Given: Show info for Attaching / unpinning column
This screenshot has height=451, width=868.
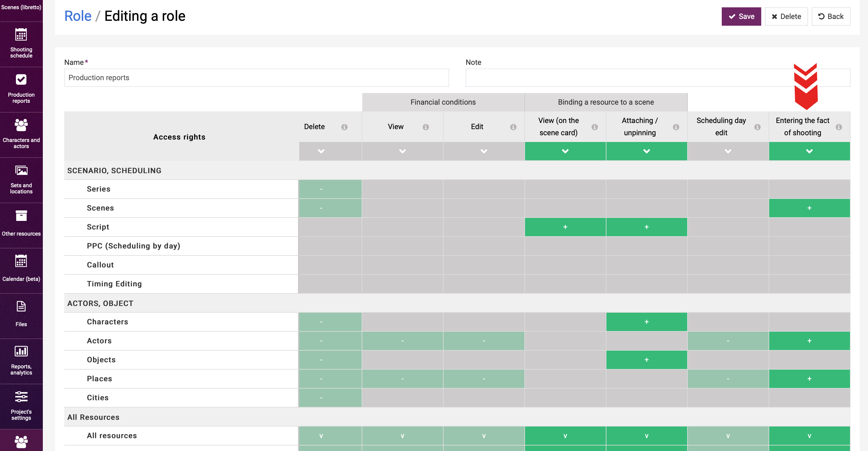Looking at the screenshot, I should click(676, 127).
